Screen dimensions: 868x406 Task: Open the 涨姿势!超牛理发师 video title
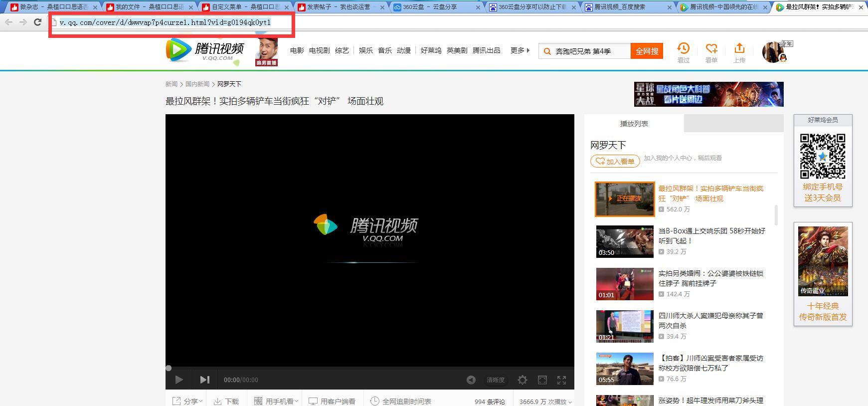pos(710,401)
